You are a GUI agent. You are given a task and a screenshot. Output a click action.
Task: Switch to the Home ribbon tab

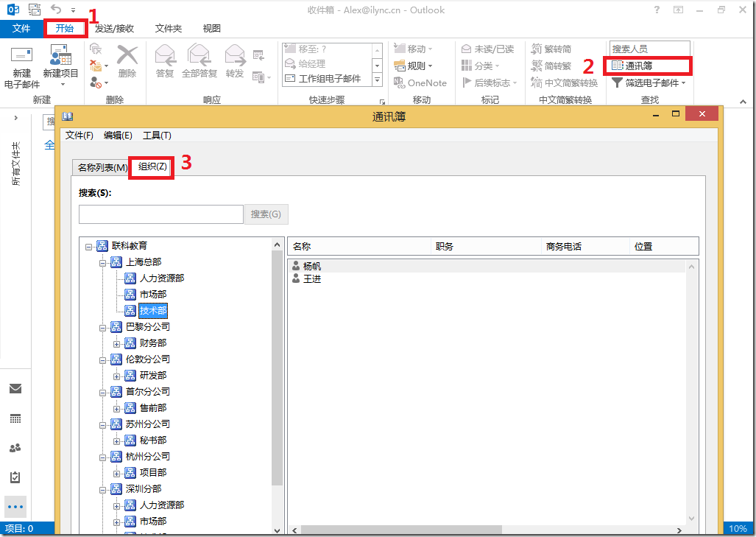[x=65, y=29]
